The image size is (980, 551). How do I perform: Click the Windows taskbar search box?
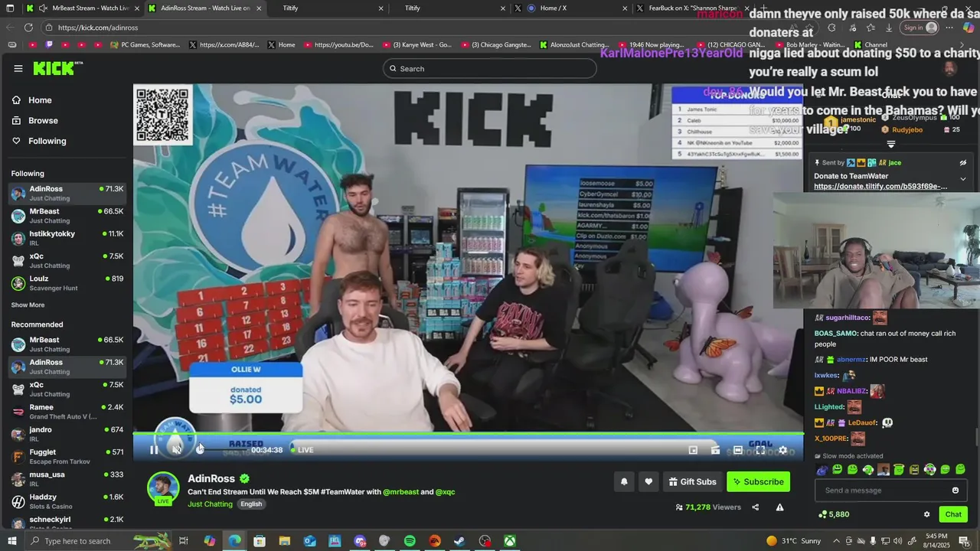click(x=97, y=541)
